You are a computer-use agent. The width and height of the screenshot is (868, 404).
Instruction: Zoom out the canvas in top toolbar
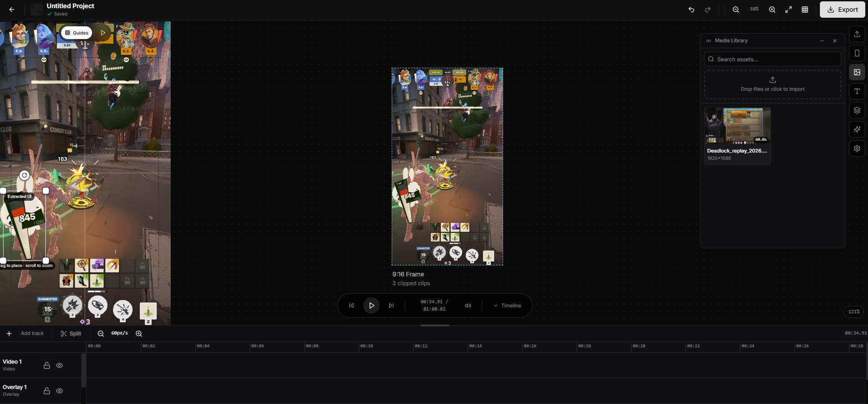pos(736,10)
